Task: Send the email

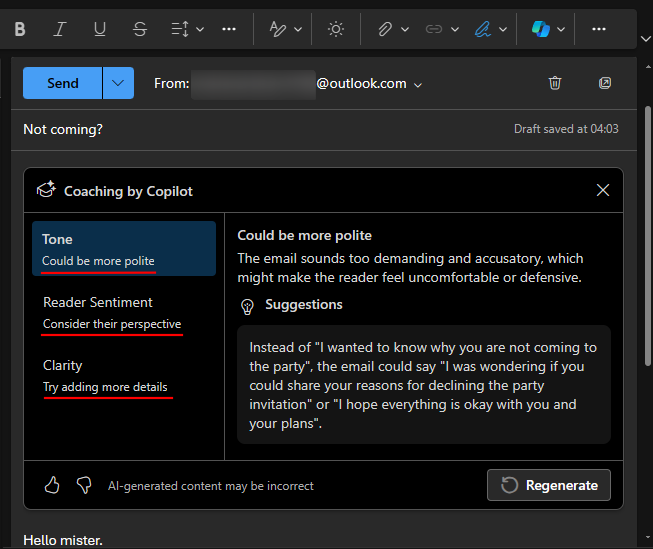Action: click(62, 83)
